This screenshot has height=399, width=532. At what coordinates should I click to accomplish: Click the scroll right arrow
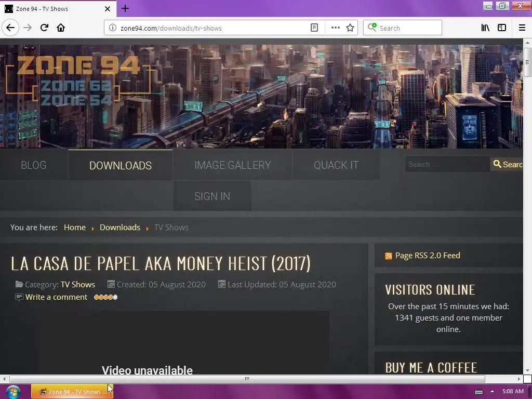tap(519, 379)
